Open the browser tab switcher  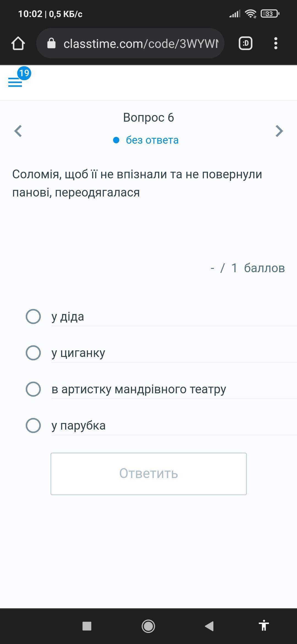tap(245, 43)
